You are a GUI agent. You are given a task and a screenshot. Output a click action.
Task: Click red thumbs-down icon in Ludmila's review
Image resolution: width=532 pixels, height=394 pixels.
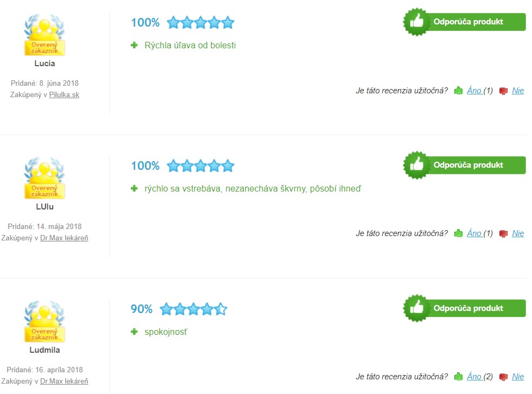coord(503,377)
